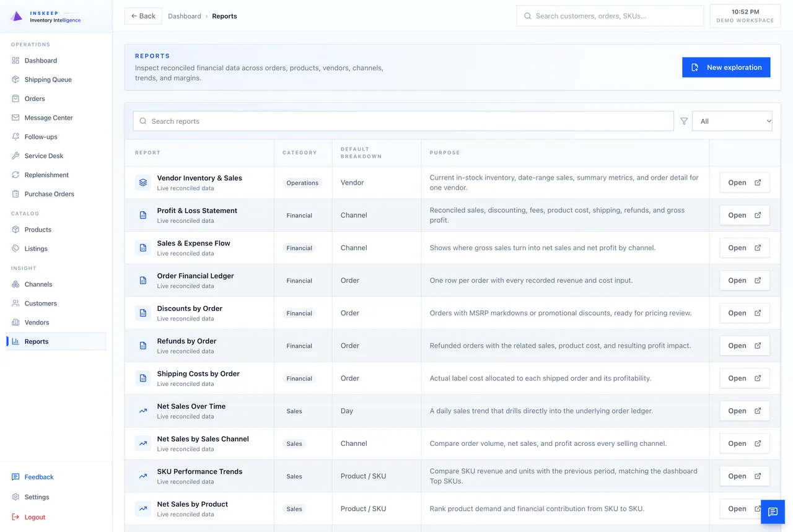Click the New exploration button
Viewport: 793px width, 532px height.
726,68
